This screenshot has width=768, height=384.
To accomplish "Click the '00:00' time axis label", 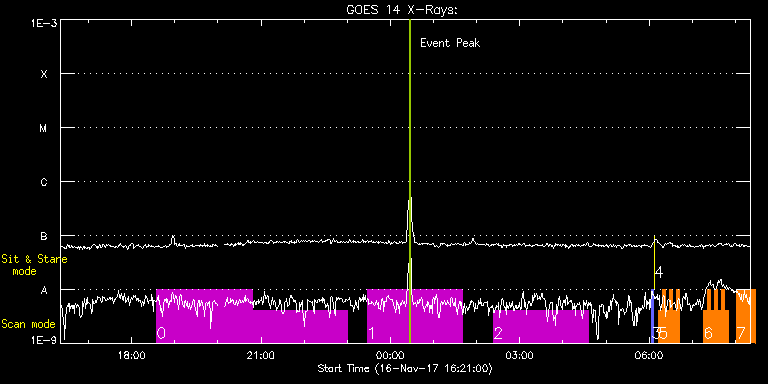I will (x=391, y=355).
